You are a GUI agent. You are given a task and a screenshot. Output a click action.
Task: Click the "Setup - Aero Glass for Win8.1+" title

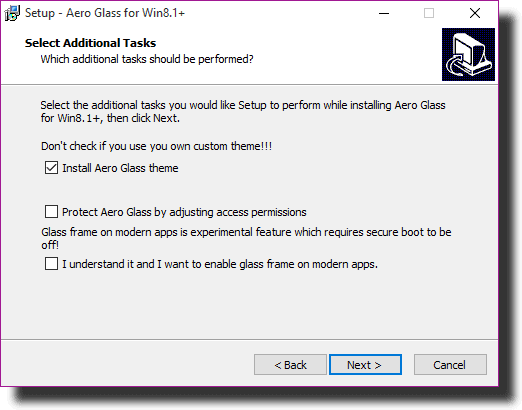(105, 13)
